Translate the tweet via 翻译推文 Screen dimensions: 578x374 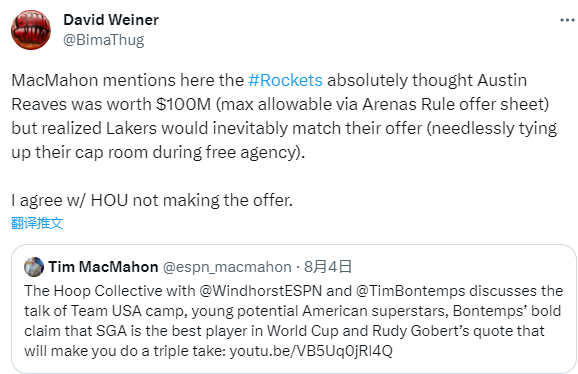point(37,223)
